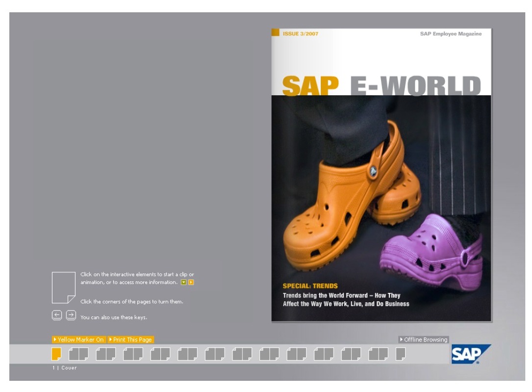532x392 pixels.
Task: Click the SAP logo in the navigation bar
Action: 470,354
